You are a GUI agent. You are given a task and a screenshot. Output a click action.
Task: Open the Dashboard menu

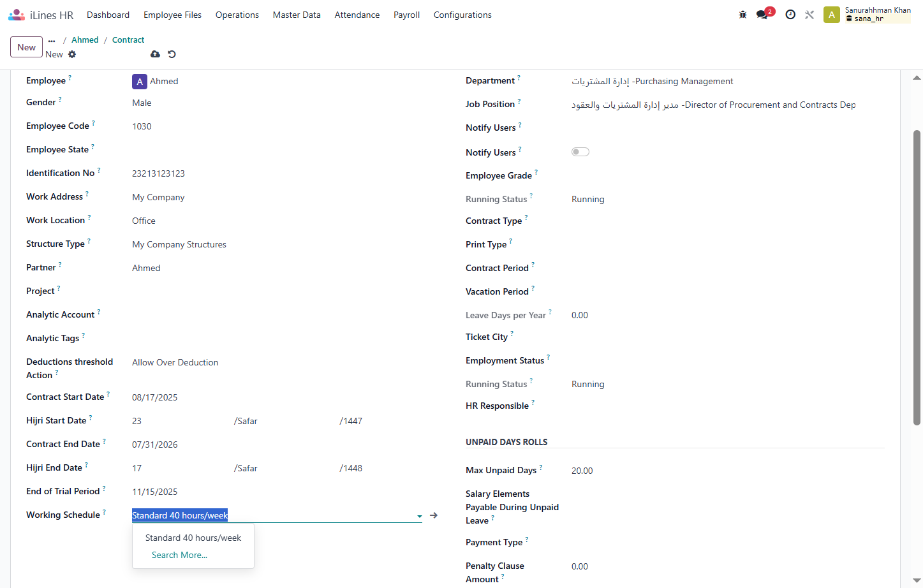pyautogui.click(x=108, y=15)
